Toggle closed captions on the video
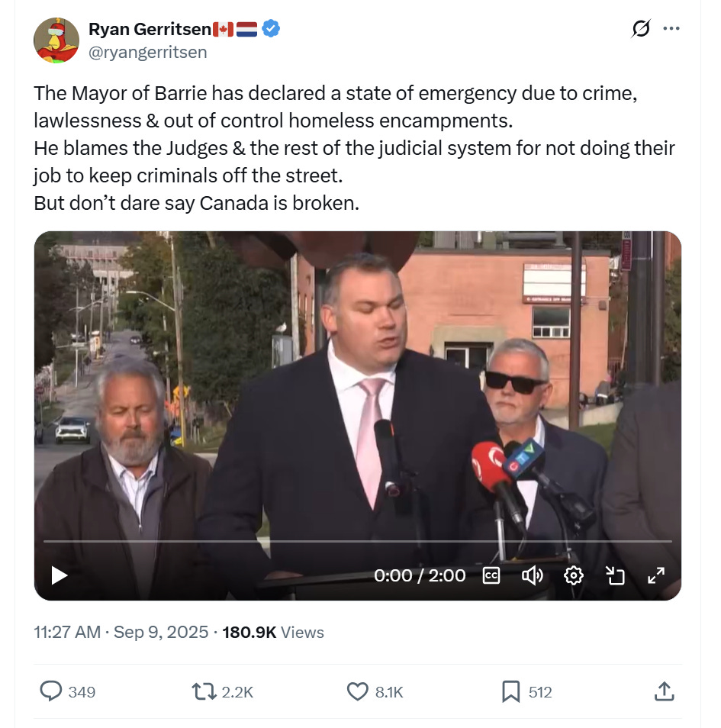 click(x=491, y=575)
